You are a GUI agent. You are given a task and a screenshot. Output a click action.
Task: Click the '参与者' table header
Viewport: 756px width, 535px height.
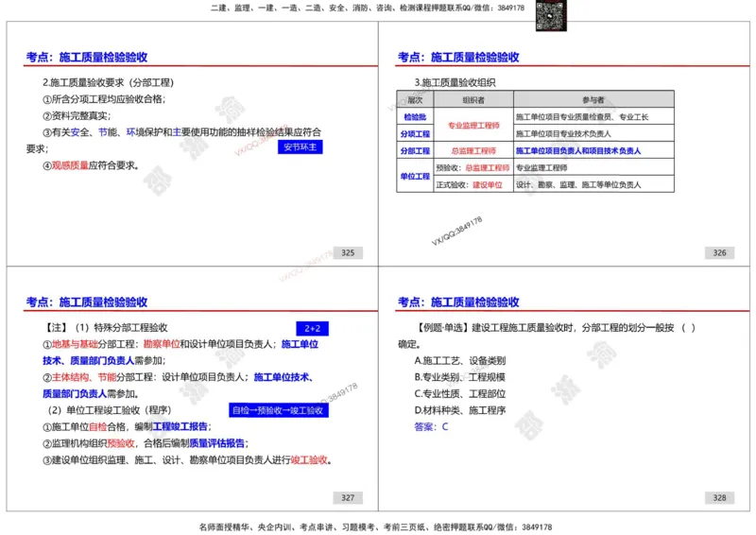[593, 100]
